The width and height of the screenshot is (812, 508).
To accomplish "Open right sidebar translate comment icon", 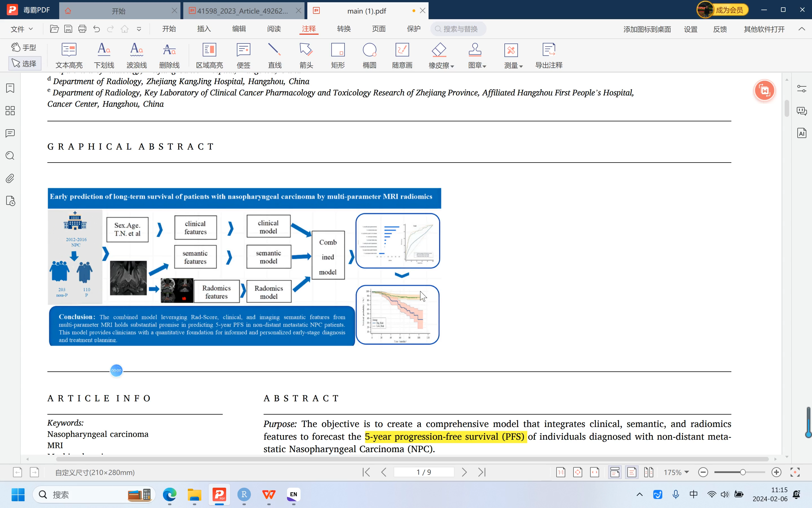I will pos(802,111).
